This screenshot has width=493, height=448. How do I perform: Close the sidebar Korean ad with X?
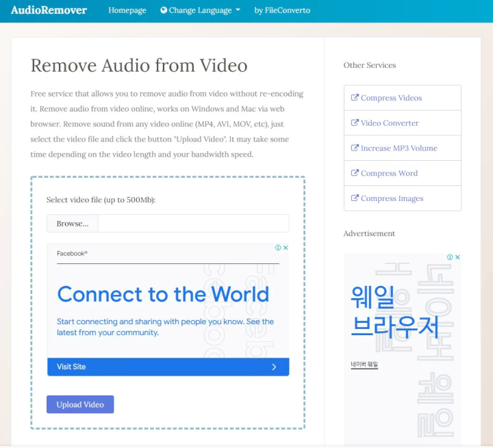click(x=457, y=257)
